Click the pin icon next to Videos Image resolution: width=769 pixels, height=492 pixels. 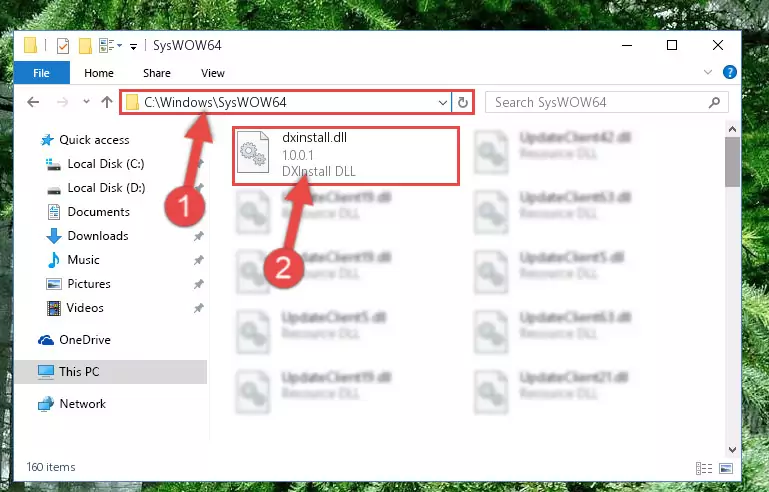(199, 309)
